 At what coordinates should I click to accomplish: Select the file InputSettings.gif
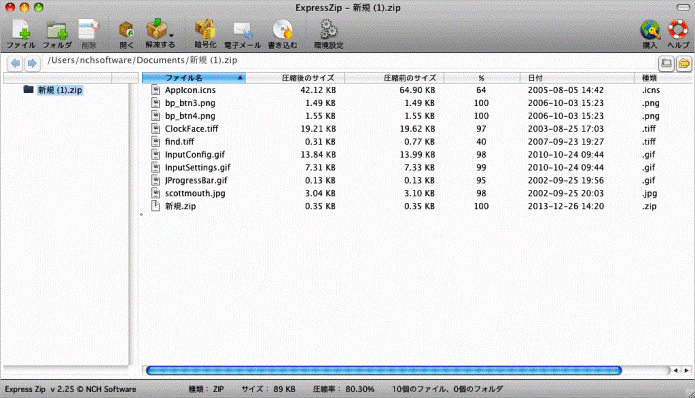[198, 167]
